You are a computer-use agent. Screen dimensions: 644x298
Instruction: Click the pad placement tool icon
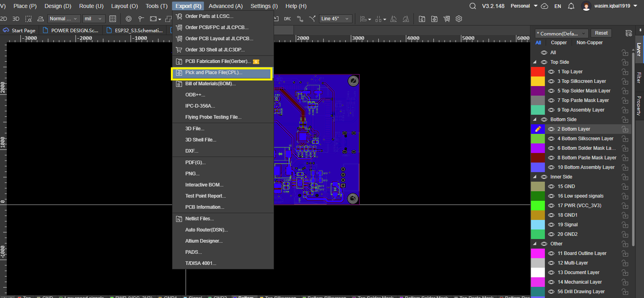[141, 19]
